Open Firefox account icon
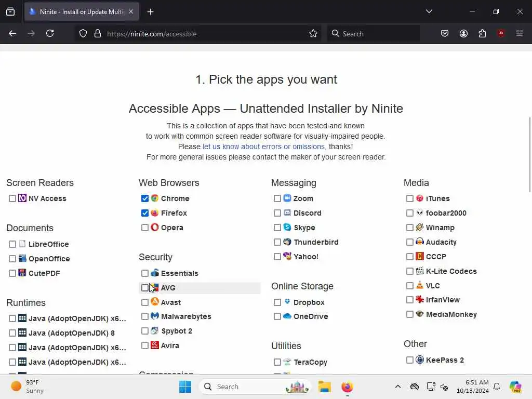Screen dimensions: 532x399 tap(463, 33)
